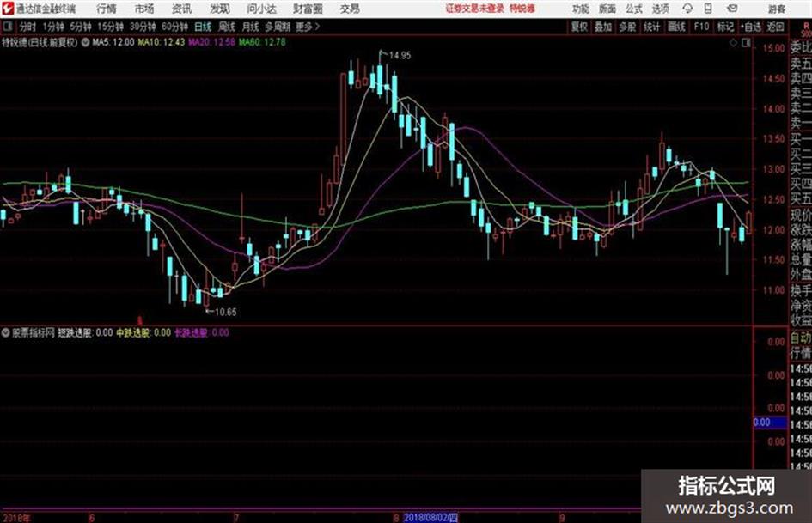Open the customer service headset icon
This screenshot has width=812, height=523.
[x=687, y=9]
